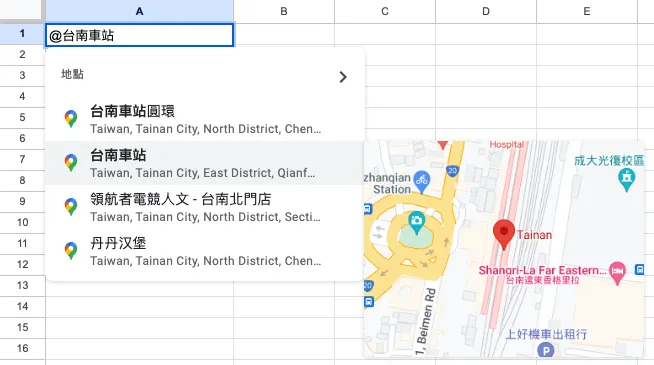
Task: Click the parking P icon on map
Action: pos(545,350)
